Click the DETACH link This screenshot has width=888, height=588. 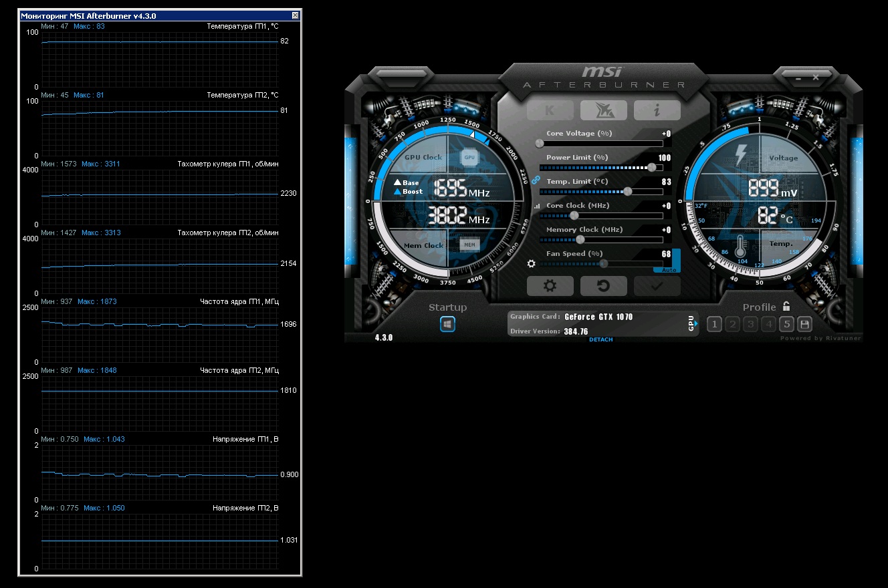tap(600, 339)
